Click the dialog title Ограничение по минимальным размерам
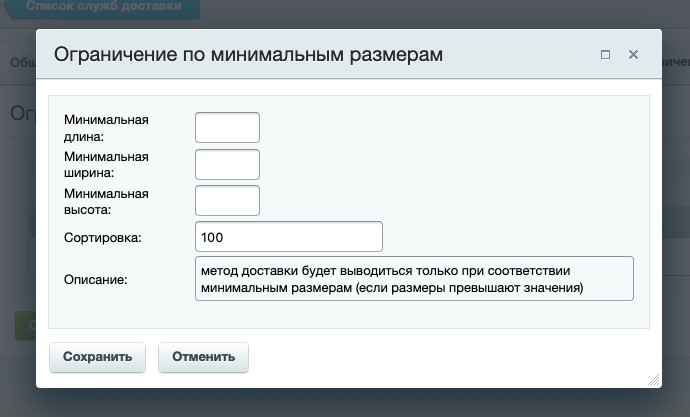Viewport: 690px width, 417px height. 248,55
